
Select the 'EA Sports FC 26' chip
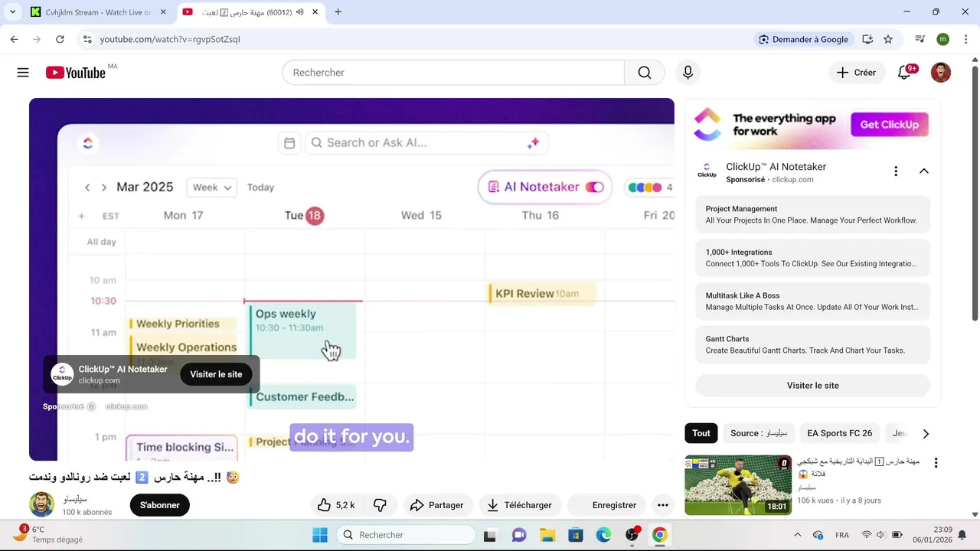[839, 433]
